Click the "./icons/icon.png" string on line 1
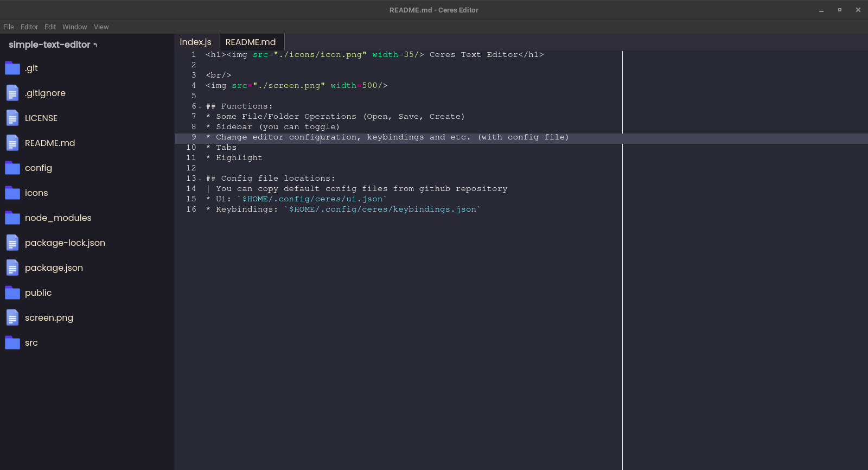Viewport: 868px width, 470px height. [320, 54]
